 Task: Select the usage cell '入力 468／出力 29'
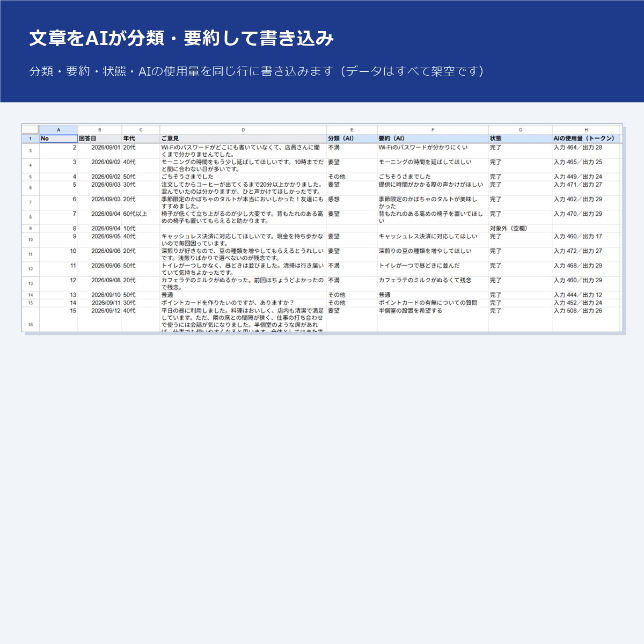pyautogui.click(x=586, y=269)
